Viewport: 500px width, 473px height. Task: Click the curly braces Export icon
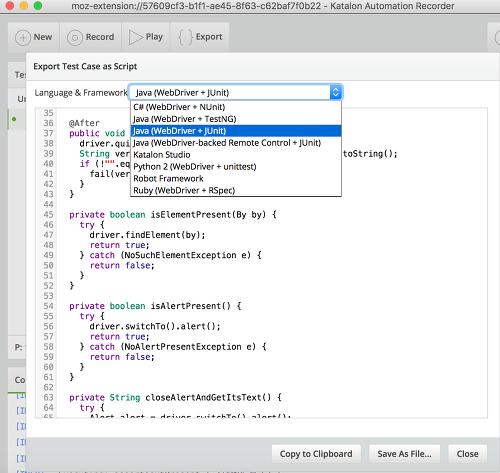(x=186, y=37)
